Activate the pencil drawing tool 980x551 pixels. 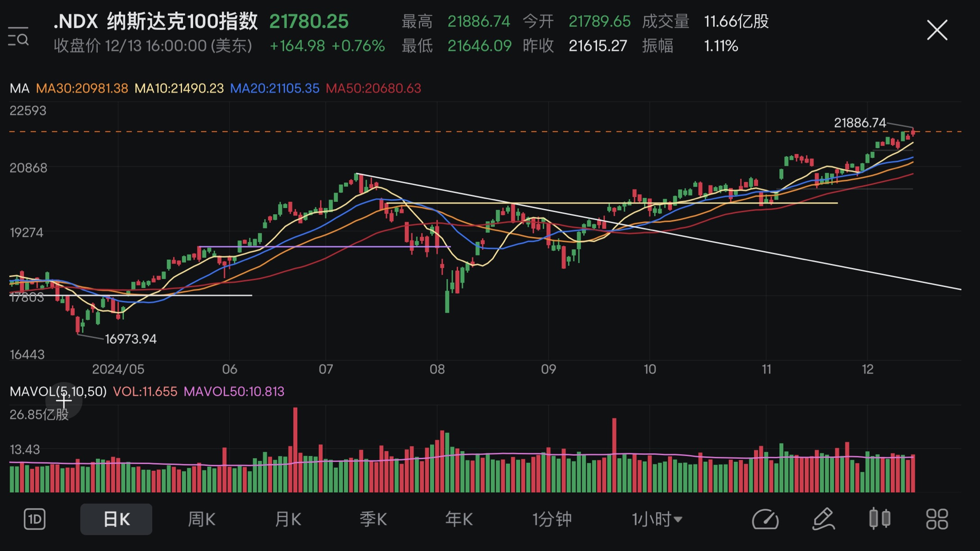coord(824,519)
